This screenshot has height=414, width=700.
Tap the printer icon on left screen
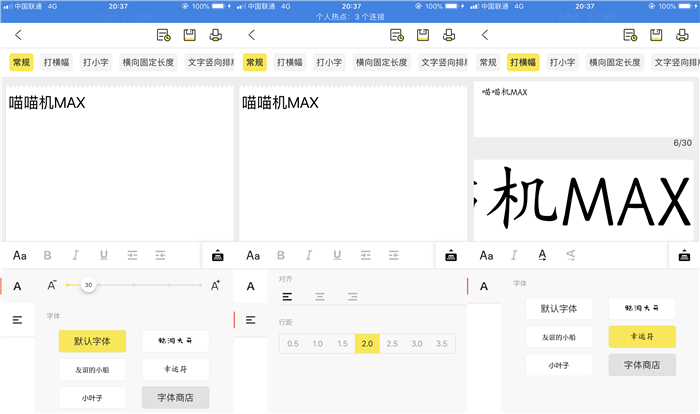click(x=216, y=35)
